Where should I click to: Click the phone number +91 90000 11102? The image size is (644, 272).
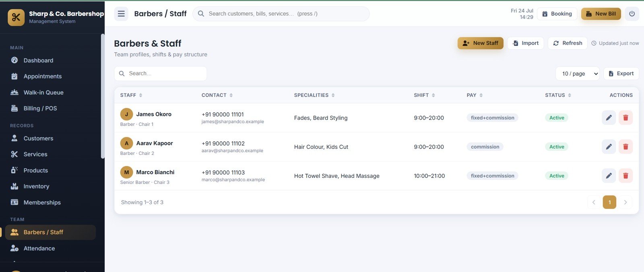pos(223,143)
